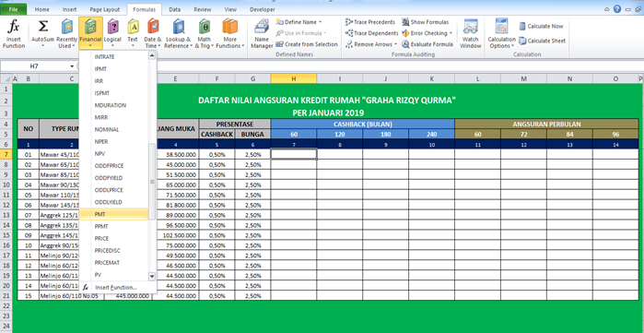The height and width of the screenshot is (333, 644).
Task: Click Insert Function at menu bottom
Action: [x=117, y=288]
